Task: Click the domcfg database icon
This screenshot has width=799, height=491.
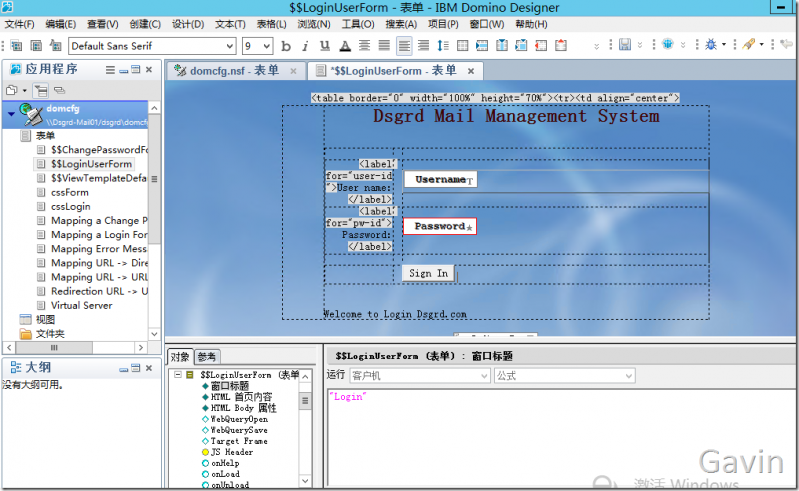Action: [x=31, y=114]
